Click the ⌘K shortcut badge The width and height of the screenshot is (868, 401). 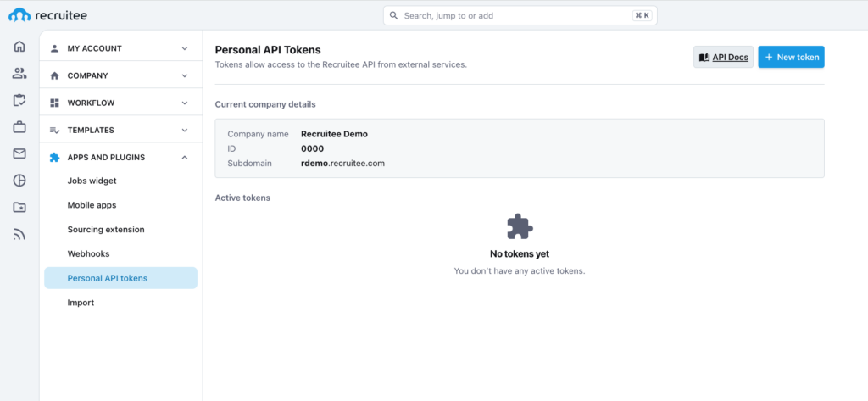tap(643, 15)
